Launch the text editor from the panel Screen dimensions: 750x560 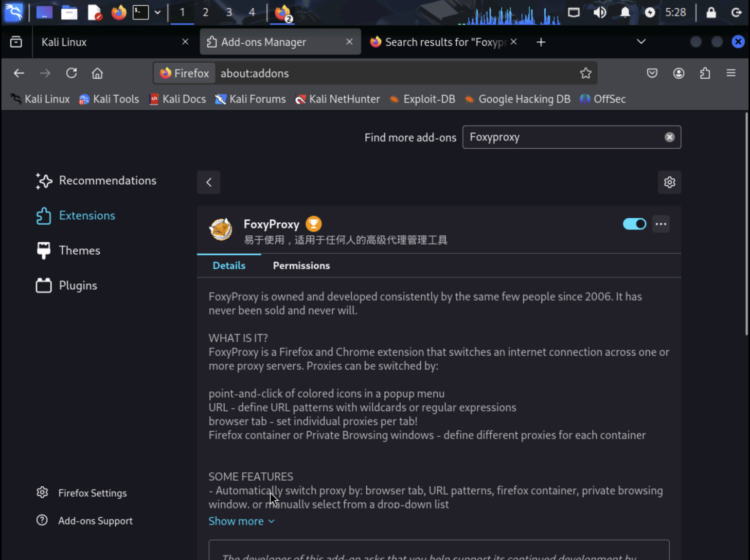coord(94,13)
